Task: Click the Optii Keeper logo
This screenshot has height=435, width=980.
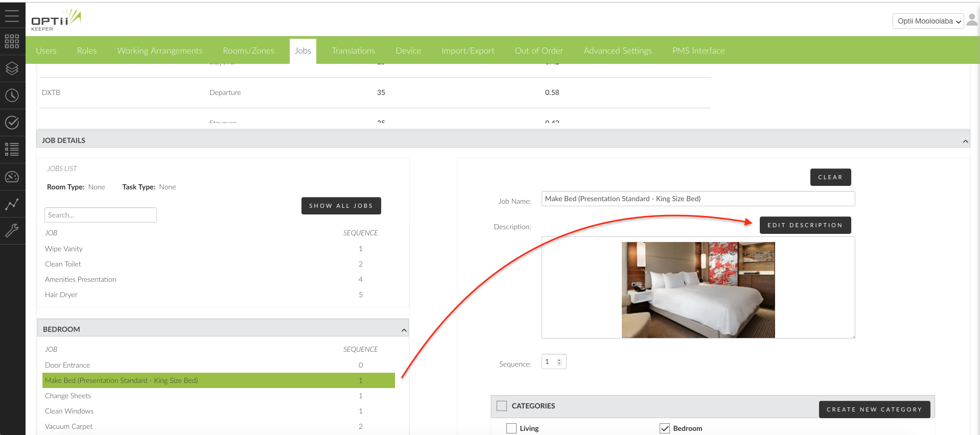Action: point(56,20)
